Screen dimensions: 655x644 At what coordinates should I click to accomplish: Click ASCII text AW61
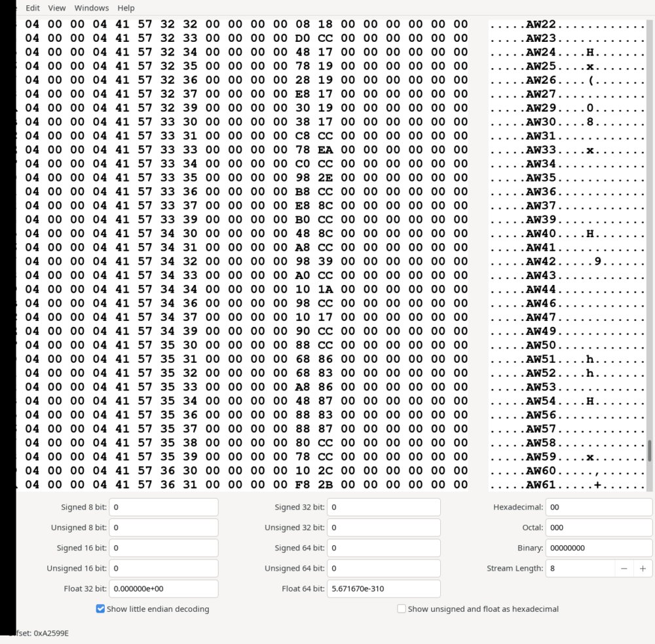pos(540,484)
